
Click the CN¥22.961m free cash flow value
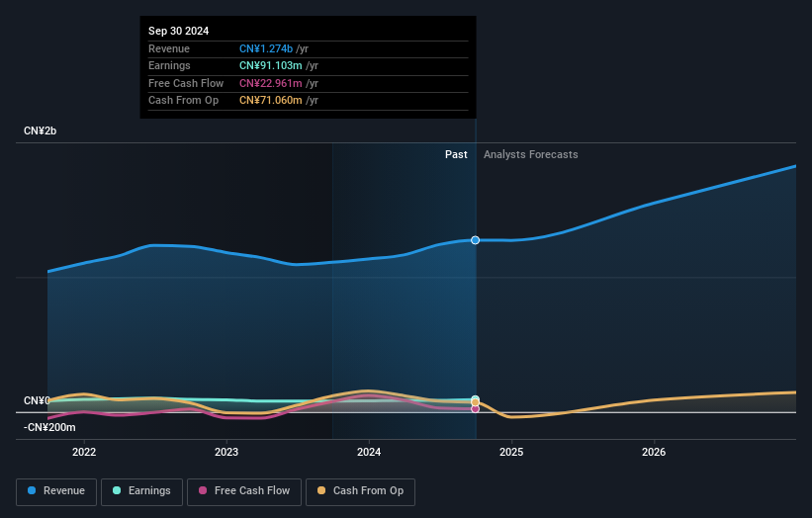point(270,83)
